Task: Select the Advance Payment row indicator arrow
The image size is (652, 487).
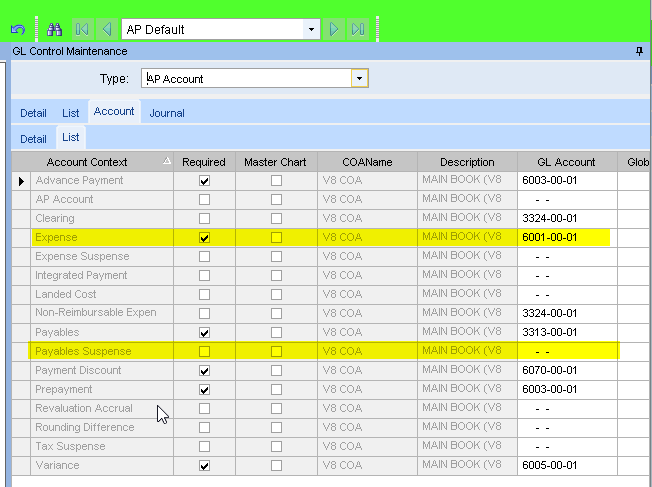Action: coord(21,181)
